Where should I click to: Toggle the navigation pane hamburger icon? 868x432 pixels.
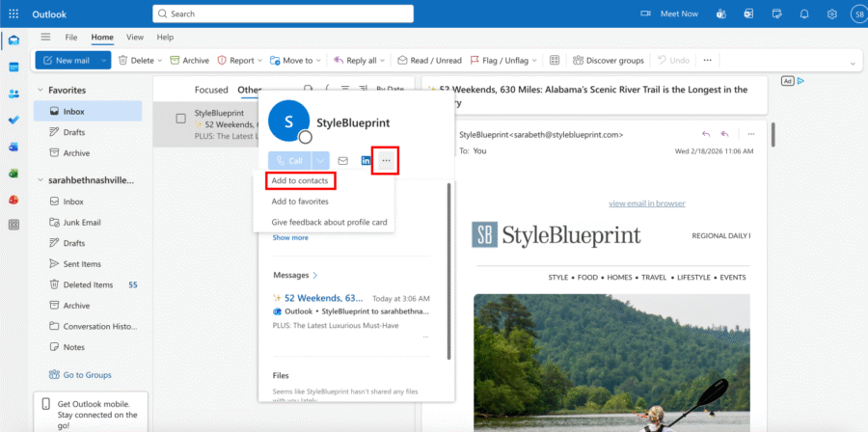pyautogui.click(x=45, y=37)
